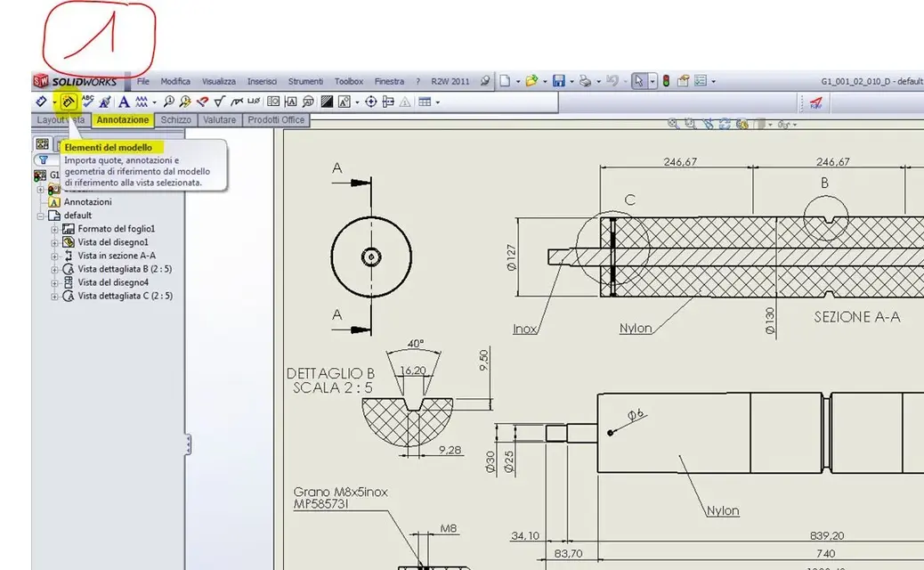The image size is (924, 570).
Task: Toggle the menu bar pushpin
Action: pos(484,81)
